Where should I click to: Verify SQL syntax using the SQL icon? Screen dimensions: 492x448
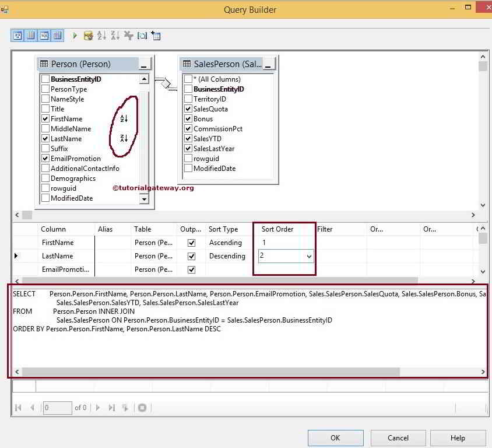coord(87,35)
